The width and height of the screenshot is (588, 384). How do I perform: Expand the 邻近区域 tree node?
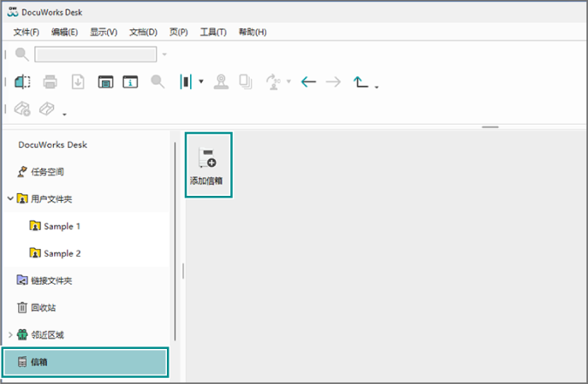click(10, 334)
